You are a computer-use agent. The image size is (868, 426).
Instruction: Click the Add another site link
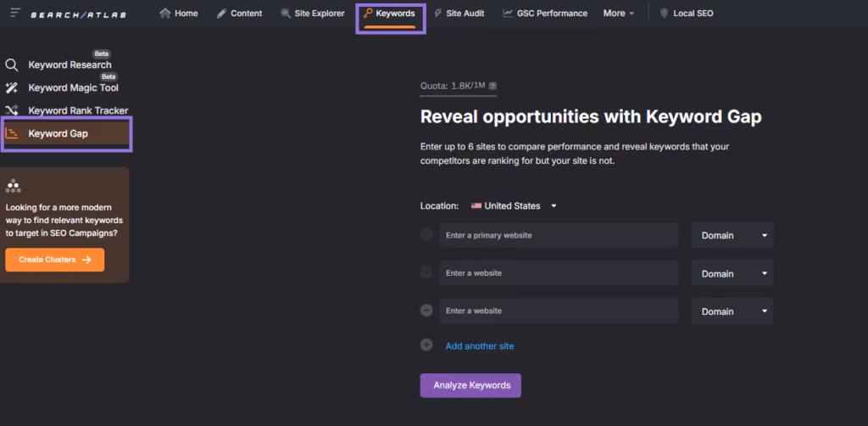point(480,346)
